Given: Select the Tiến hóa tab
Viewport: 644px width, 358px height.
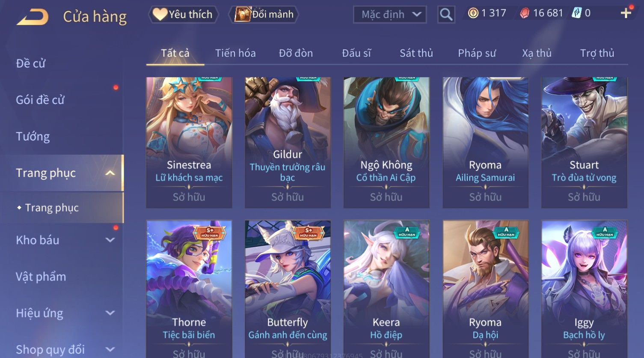Looking at the screenshot, I should [235, 53].
